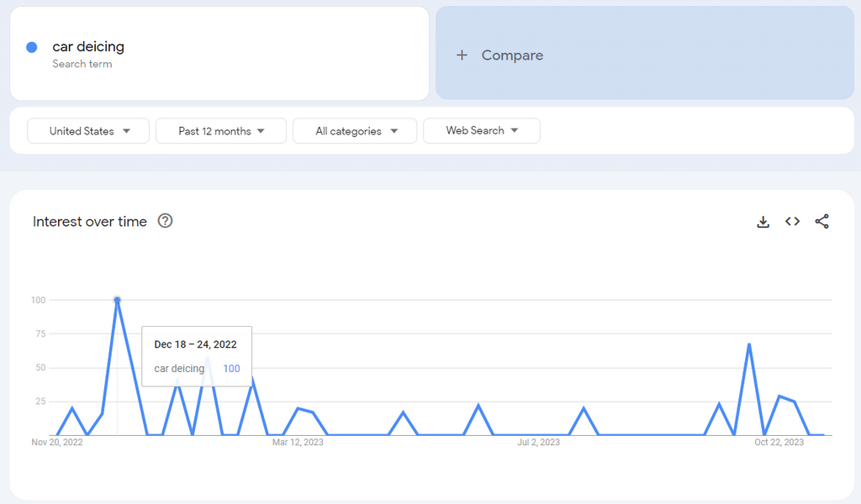Screen dimensions: 861x504
Task: Open the Past 12 months time dropdown
Action: (x=221, y=131)
